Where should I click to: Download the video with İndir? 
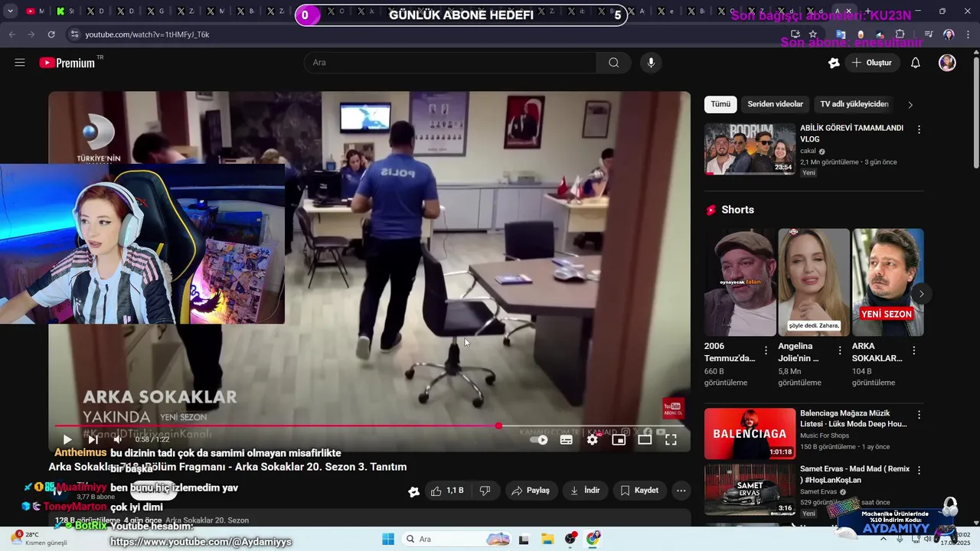(x=586, y=491)
